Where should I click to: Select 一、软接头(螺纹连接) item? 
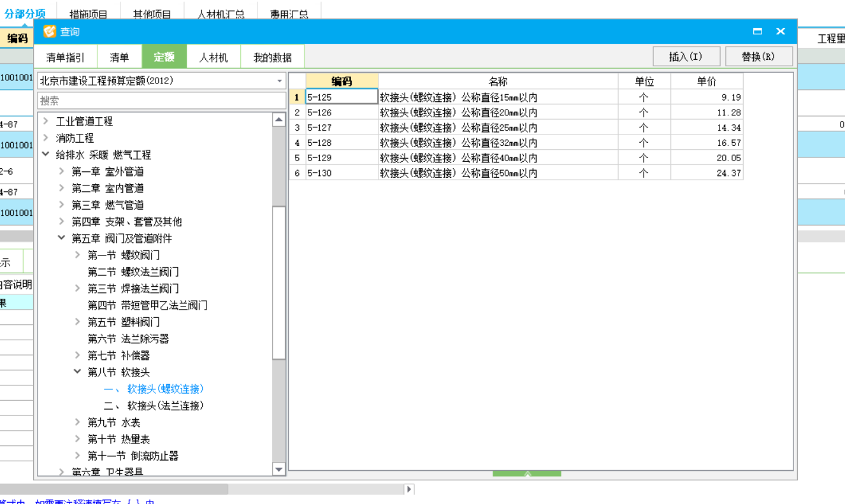point(154,389)
